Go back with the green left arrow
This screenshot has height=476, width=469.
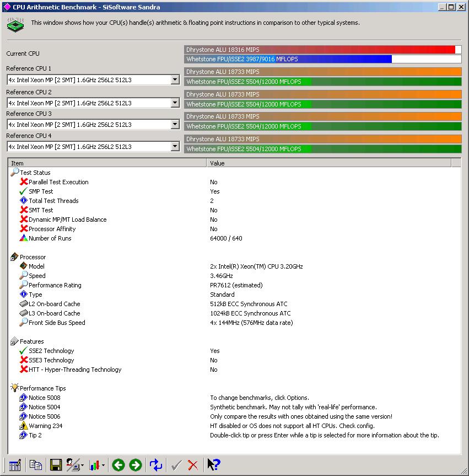click(118, 465)
